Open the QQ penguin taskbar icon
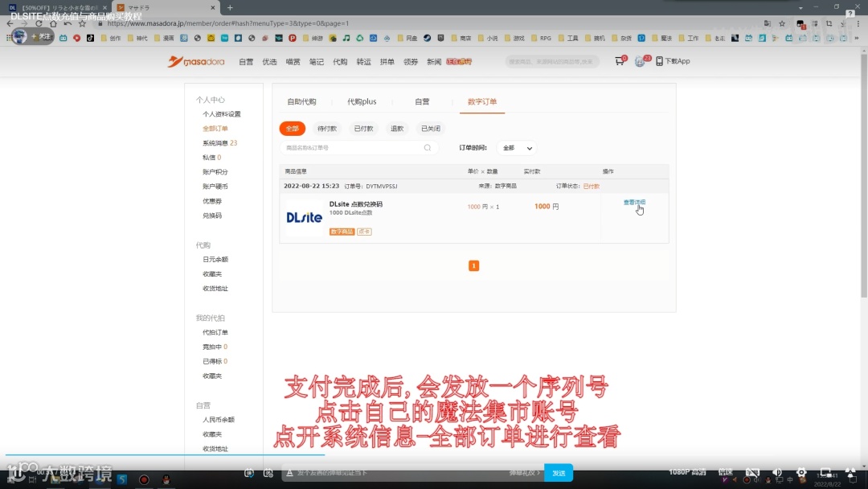The image size is (868, 489). [166, 479]
